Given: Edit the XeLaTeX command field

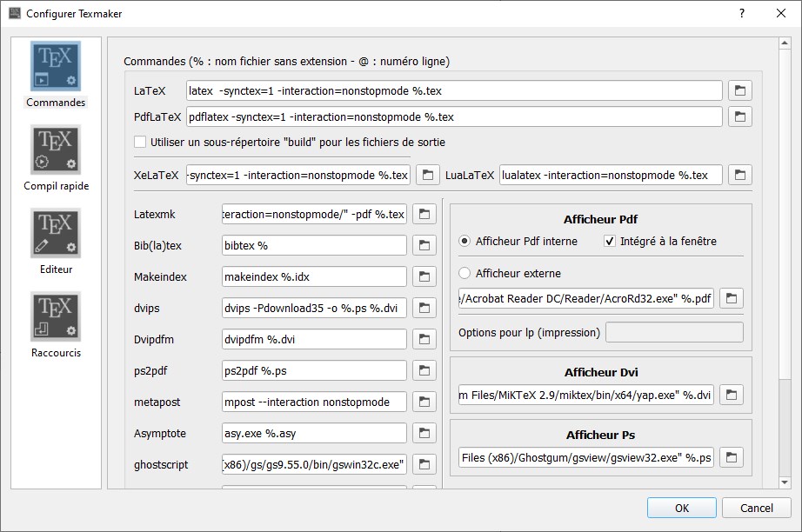Looking at the screenshot, I should pyautogui.click(x=298, y=175).
